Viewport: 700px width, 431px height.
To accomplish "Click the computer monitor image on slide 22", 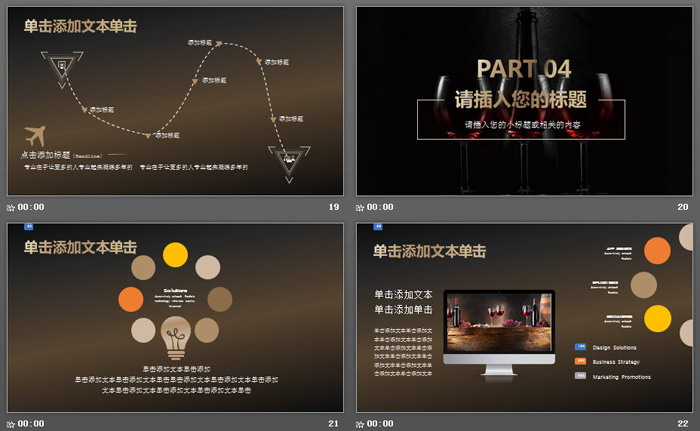I will click(x=499, y=333).
